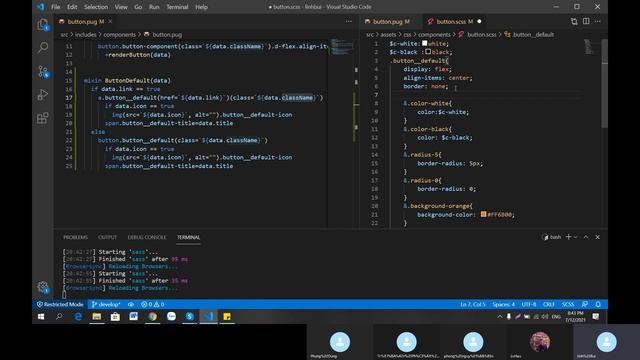Click 'assets' in right breadcrumb
This screenshot has width=640, height=360.
pyautogui.click(x=388, y=35)
